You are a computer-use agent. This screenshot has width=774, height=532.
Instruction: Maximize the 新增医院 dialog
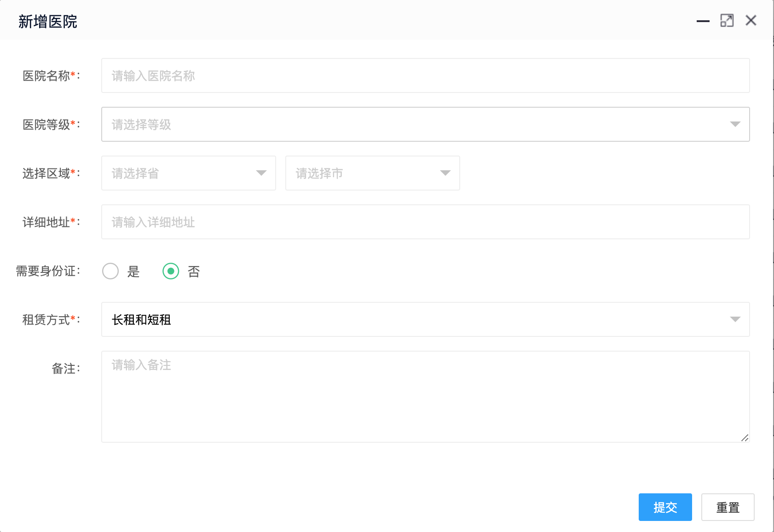pyautogui.click(x=727, y=21)
